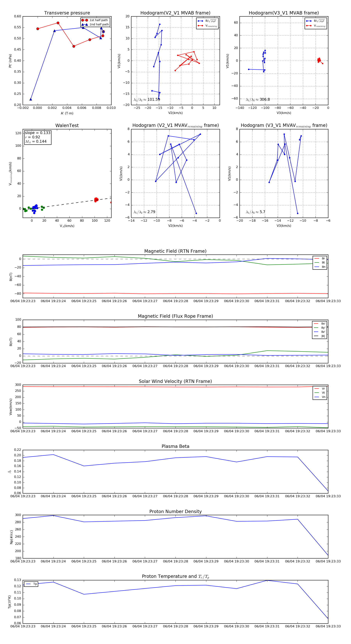The width and height of the screenshot is (351, 644).
Task: Click the 'Solar Wind Velocity (RTN Frame)' title
Action: 175,381
